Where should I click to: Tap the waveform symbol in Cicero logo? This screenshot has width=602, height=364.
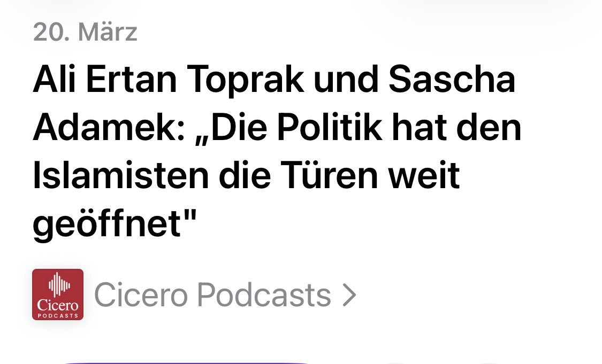[59, 284]
